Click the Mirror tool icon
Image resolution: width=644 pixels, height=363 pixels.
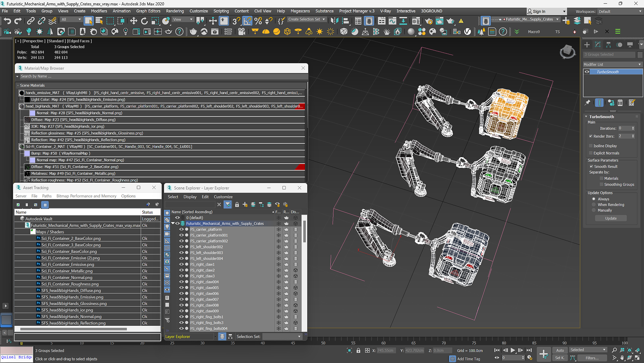(x=334, y=21)
